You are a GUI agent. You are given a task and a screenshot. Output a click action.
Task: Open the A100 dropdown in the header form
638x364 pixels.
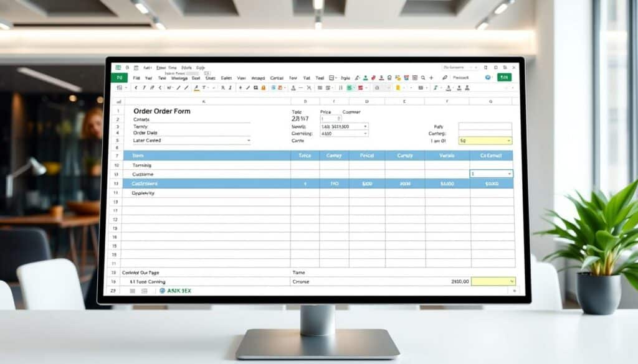pyautogui.click(x=344, y=133)
